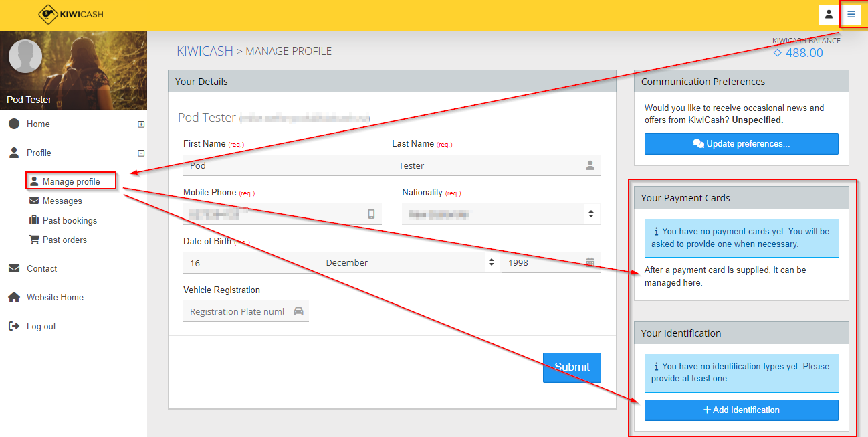
Task: Open the user account icon button
Action: coord(829,14)
